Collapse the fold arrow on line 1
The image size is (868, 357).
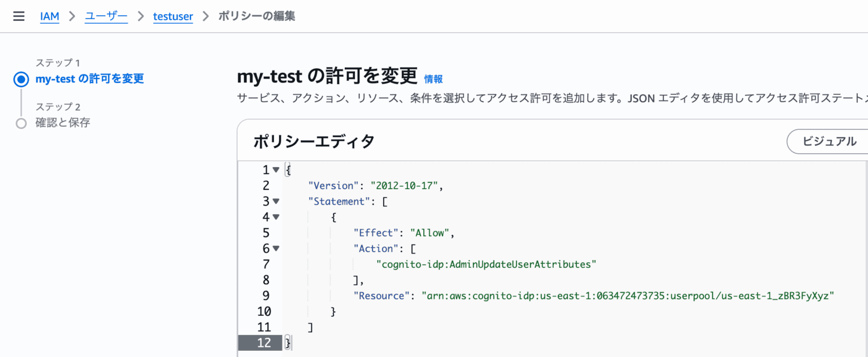[x=276, y=169]
